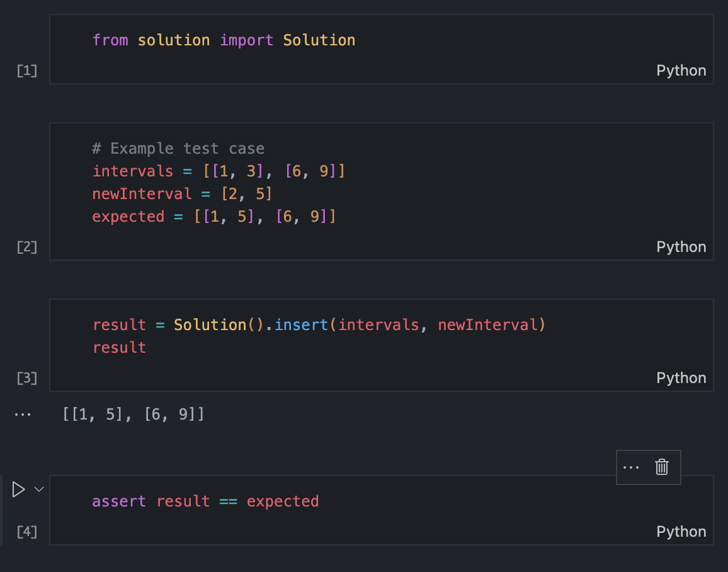
Task: Click the output collapse ellipsis beside the result
Action: 23,414
